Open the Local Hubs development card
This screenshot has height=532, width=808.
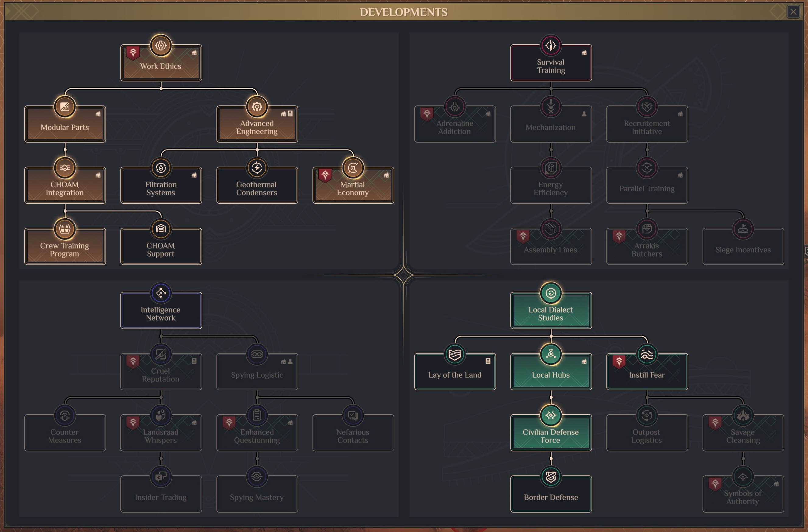[x=551, y=375]
